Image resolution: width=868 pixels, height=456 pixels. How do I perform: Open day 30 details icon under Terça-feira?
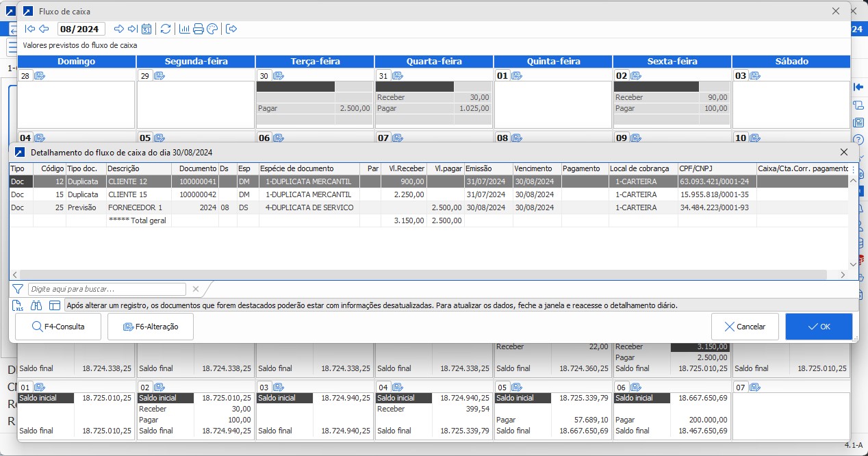click(x=279, y=75)
